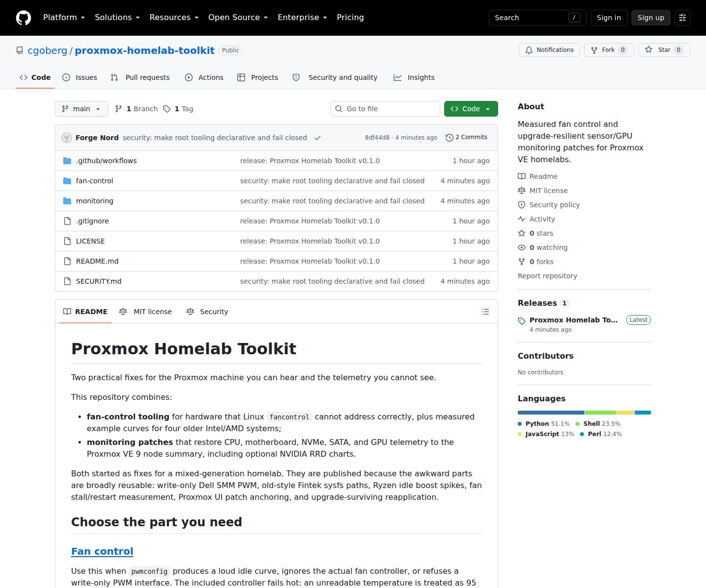Screen dimensions: 706x588
Task: Open the 2 Commits history link
Action: point(466,137)
